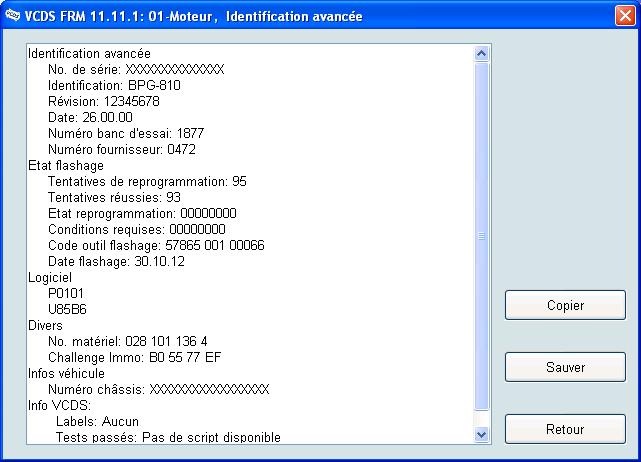Click 'Tests passés: Pas de script disponible' line
This screenshot has width=641, height=462.
168,437
